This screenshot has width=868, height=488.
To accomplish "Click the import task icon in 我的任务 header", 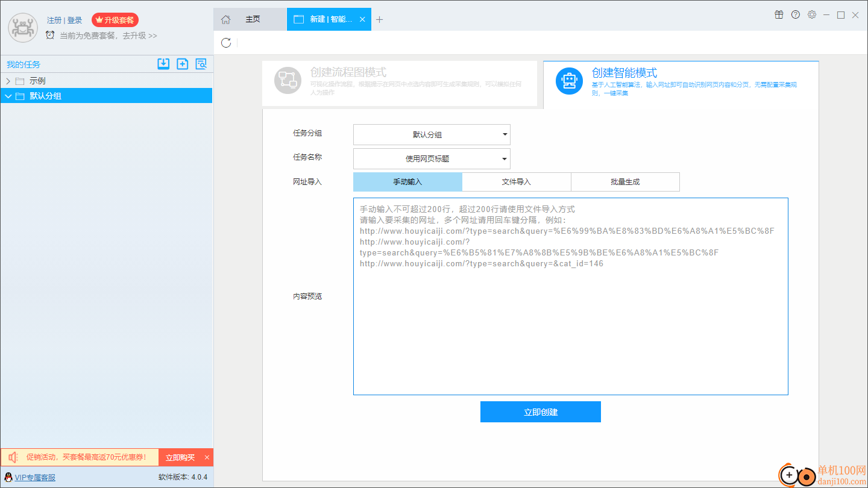I will pos(163,64).
